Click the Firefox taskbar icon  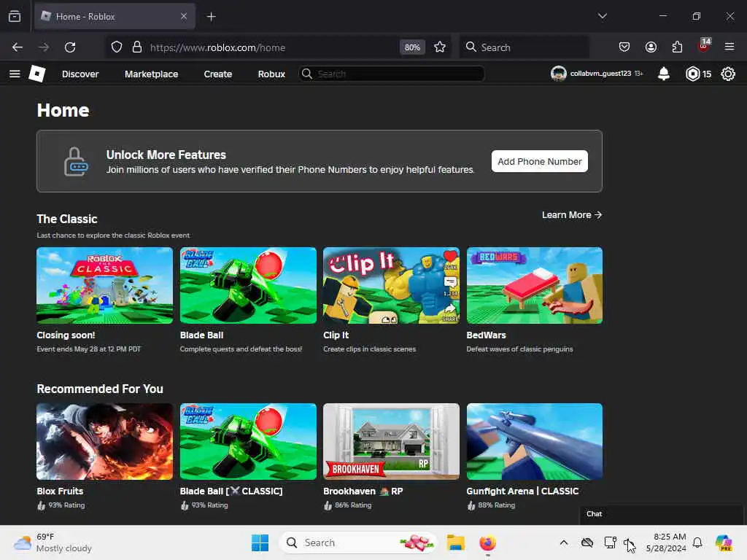487,542
